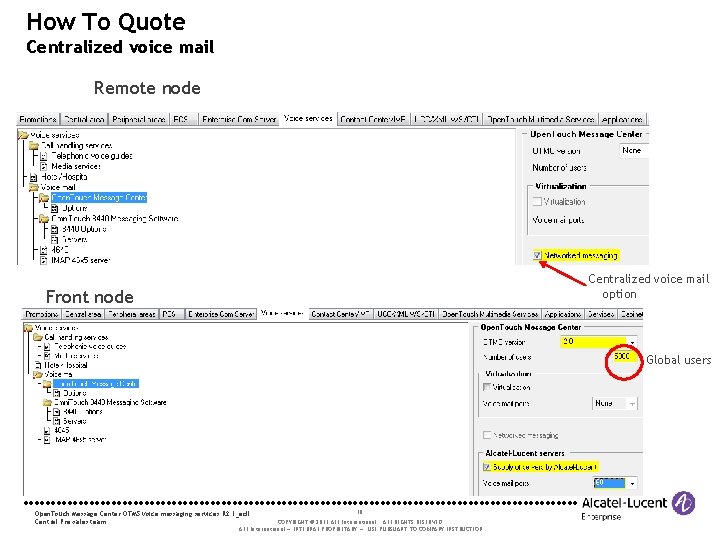Toggle the Virtualization checkbox in Remote node
720x540 pixels.
537,201
